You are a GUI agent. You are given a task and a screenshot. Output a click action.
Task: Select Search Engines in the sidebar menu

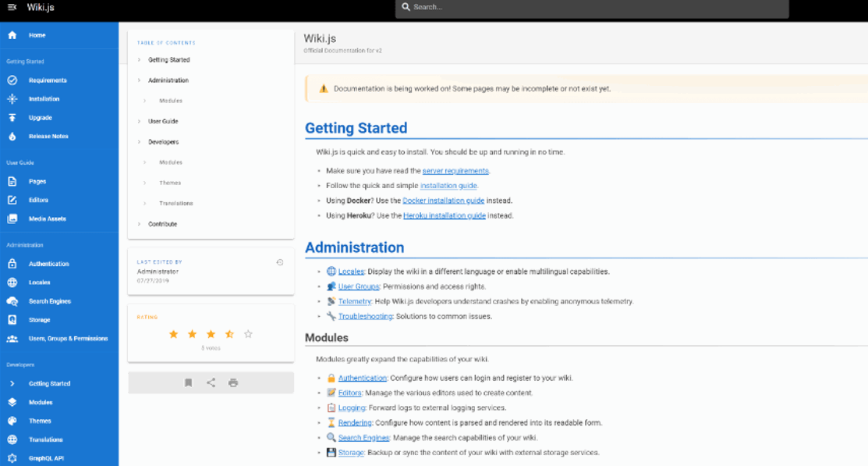(50, 301)
